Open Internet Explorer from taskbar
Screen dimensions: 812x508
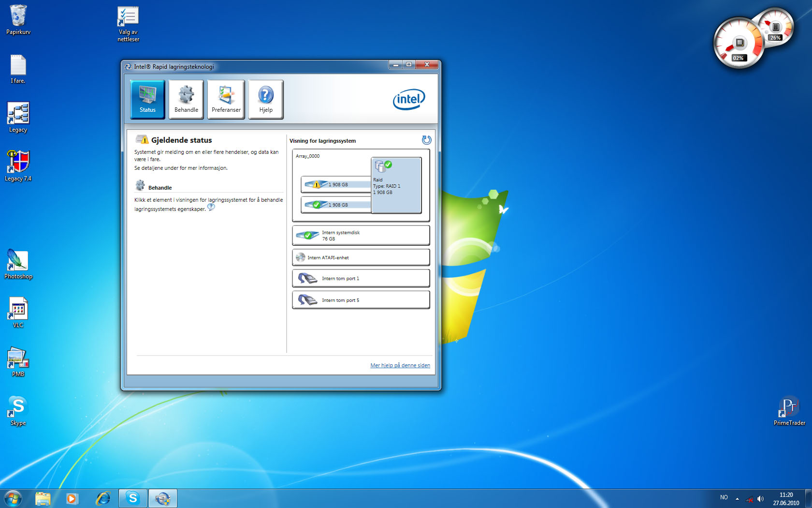[x=103, y=498]
